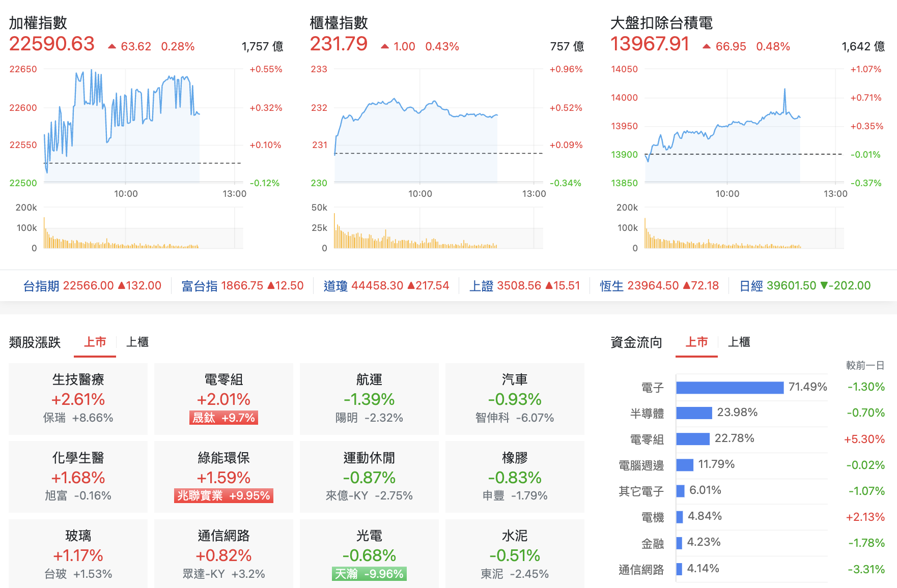897x588 pixels.
Task: Click the 電腦週邊 row in fund flow
Action: click(751, 465)
